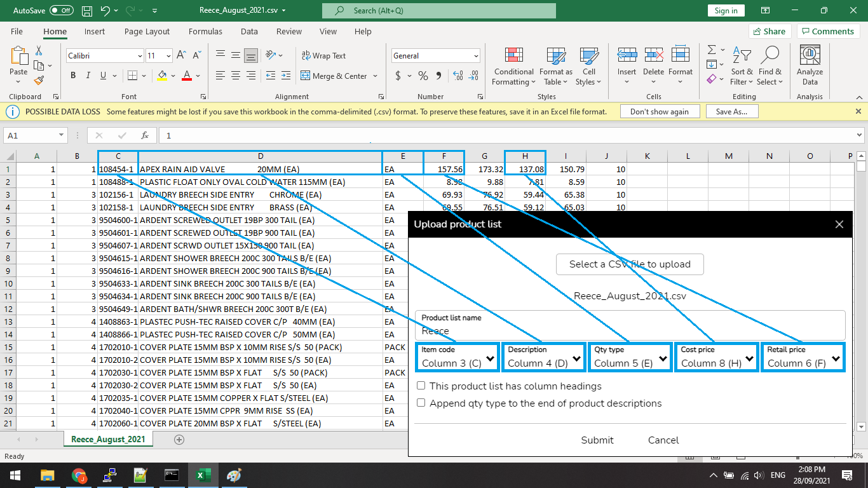The height and width of the screenshot is (488, 868).
Task: Switch to the Page Layout tab
Action: pos(147,31)
